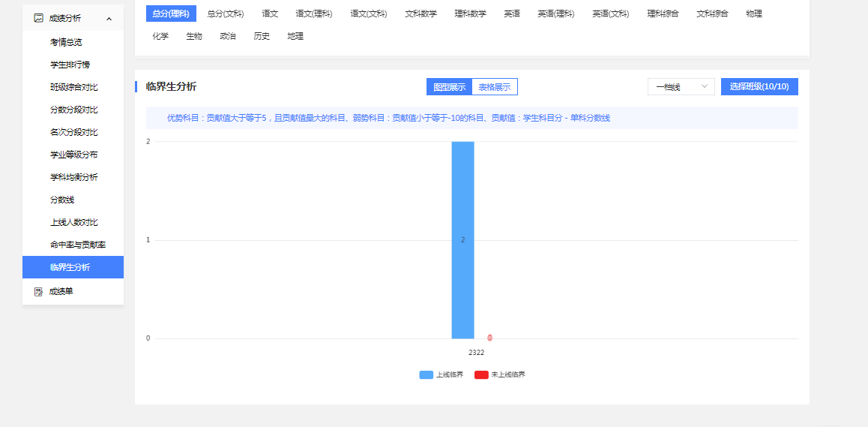This screenshot has height=427, width=868.
Task: Select the 文科数学 tab
Action: tap(421, 14)
